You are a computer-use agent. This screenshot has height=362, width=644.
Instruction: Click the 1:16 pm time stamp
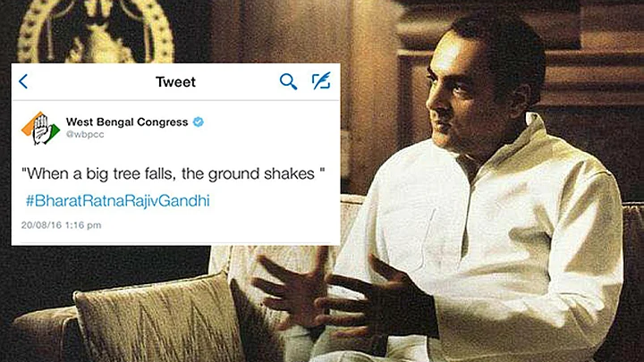(x=83, y=225)
